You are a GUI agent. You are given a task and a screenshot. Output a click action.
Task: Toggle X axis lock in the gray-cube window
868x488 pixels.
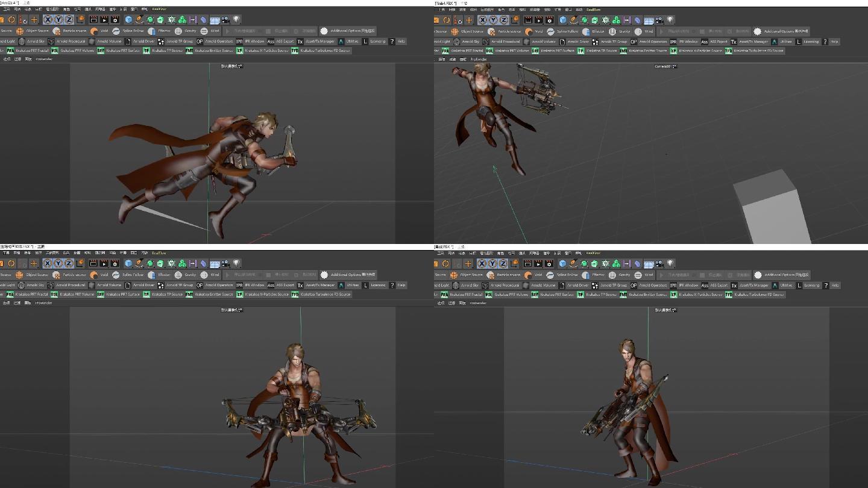(483, 20)
